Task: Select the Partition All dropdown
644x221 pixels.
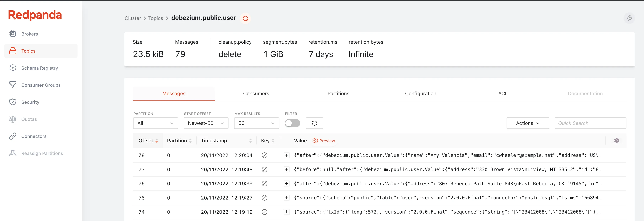Action: [x=155, y=123]
